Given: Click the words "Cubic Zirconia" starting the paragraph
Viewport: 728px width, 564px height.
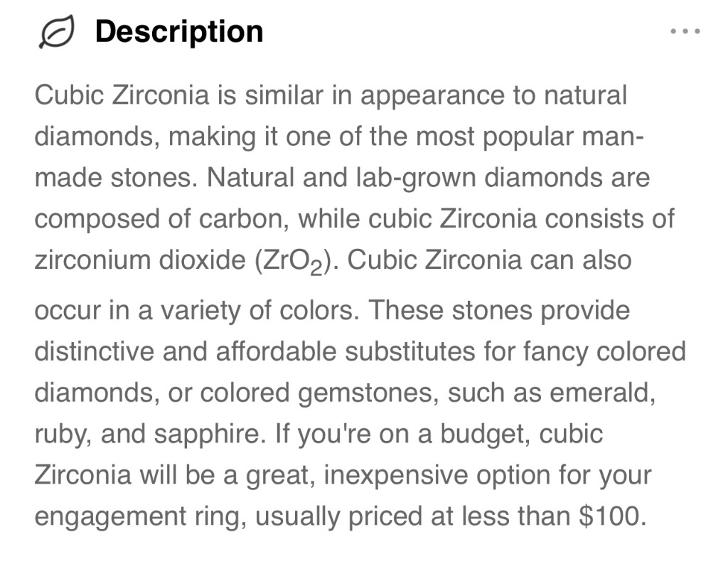Looking at the screenshot, I should click(122, 95).
